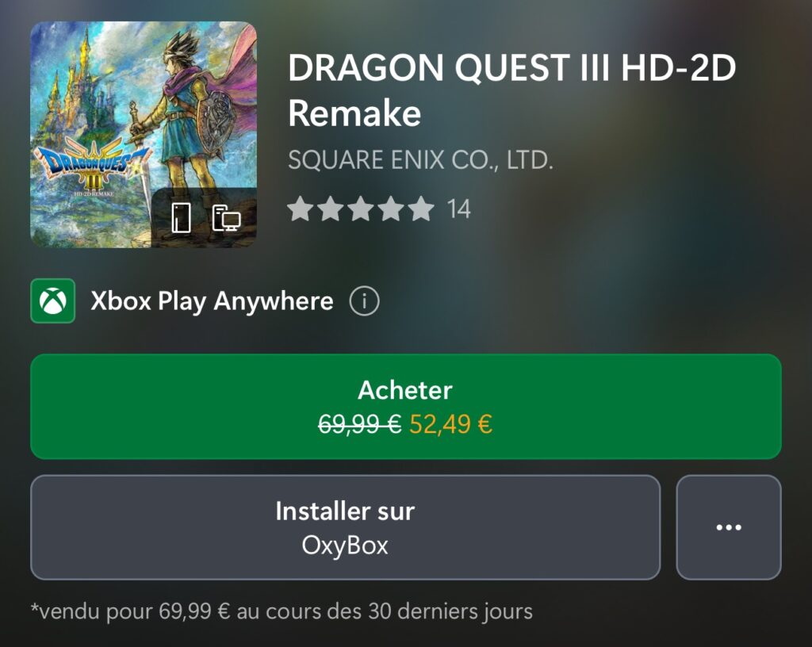Open the 14 ratings count
The image size is (812, 647).
coord(458,209)
